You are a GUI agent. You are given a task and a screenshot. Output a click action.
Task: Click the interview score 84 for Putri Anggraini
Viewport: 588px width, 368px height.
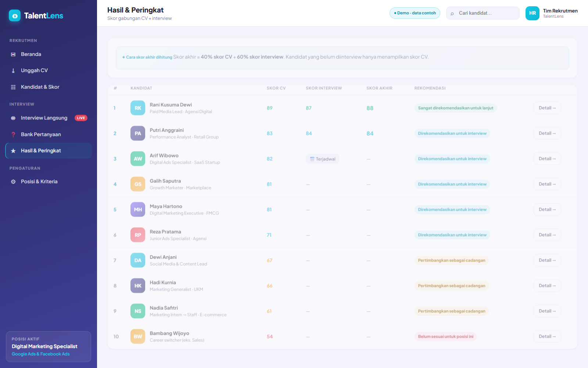(309, 134)
